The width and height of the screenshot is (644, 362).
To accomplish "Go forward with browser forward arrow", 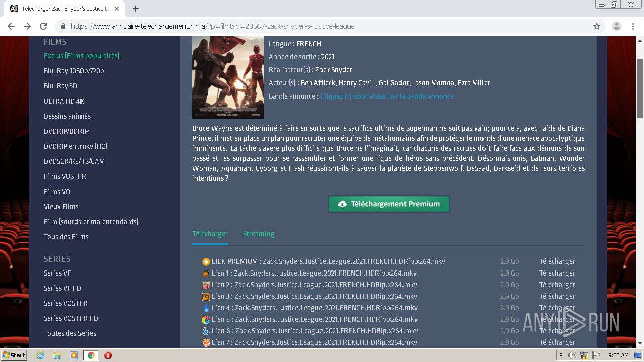I will (x=27, y=26).
